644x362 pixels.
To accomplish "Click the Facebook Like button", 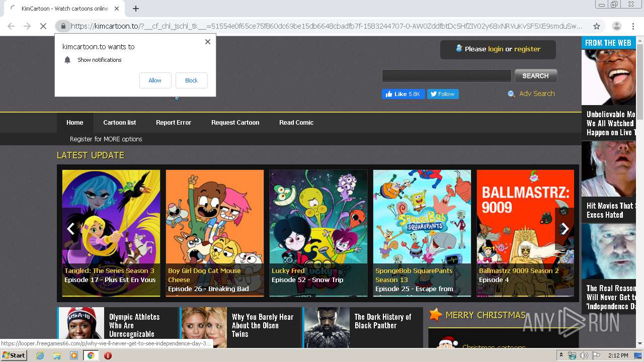I will (x=403, y=94).
